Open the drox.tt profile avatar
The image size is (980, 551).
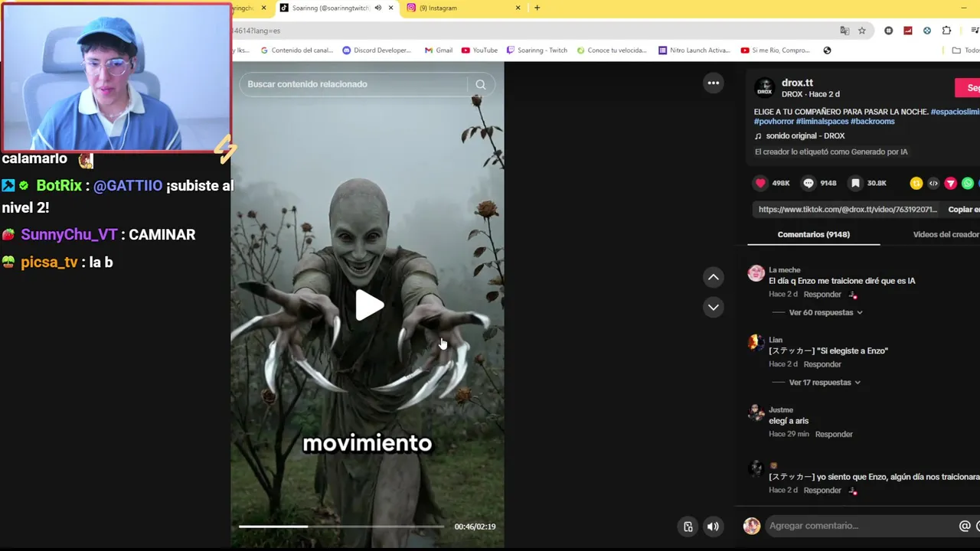point(764,89)
